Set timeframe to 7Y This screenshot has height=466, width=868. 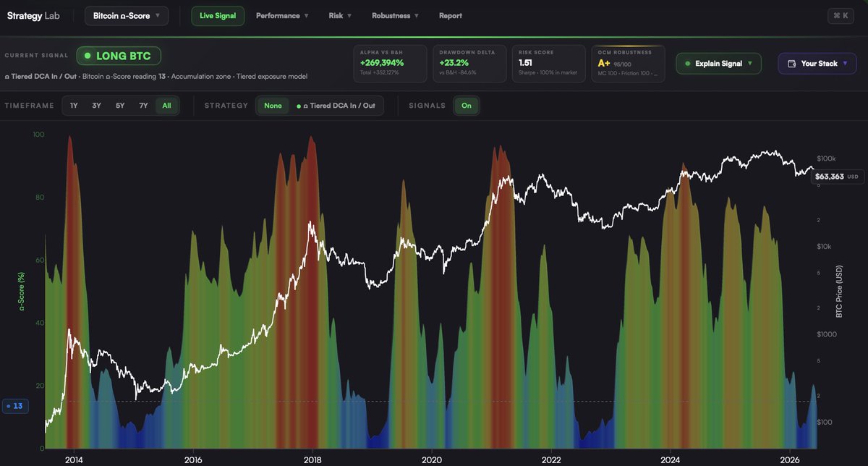coord(143,106)
